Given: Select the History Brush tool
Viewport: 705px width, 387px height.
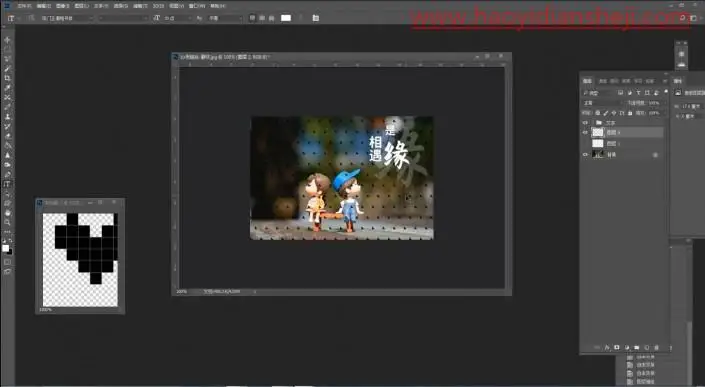Looking at the screenshot, I should 7,126.
